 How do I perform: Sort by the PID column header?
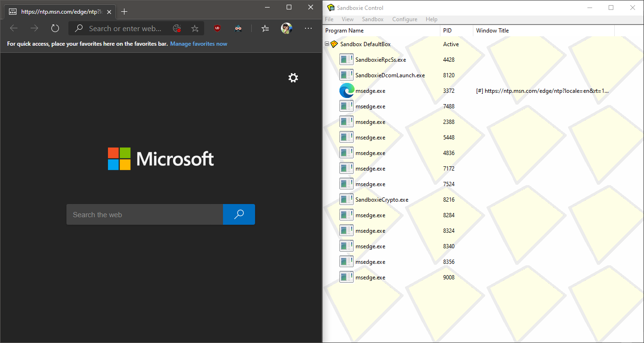[x=456, y=31]
